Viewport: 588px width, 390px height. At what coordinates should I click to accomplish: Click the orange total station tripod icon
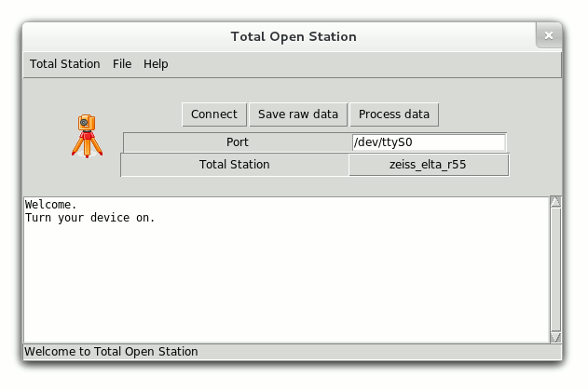click(87, 136)
